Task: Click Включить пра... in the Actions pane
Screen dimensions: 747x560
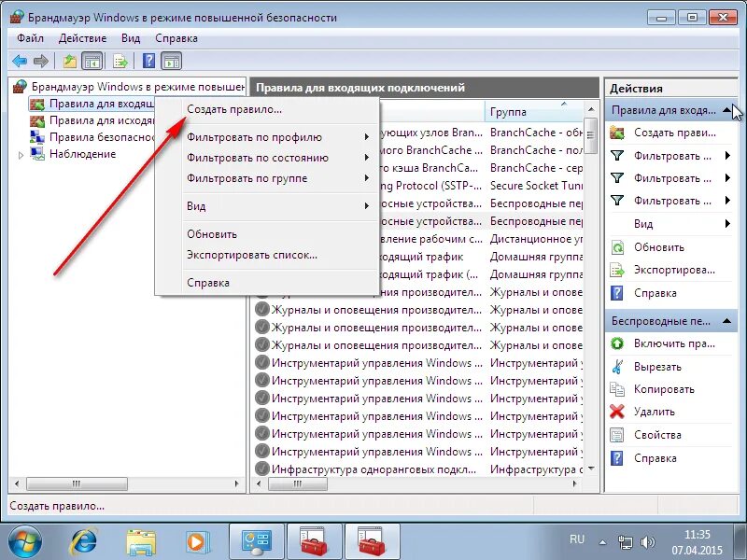Action: pos(674,343)
